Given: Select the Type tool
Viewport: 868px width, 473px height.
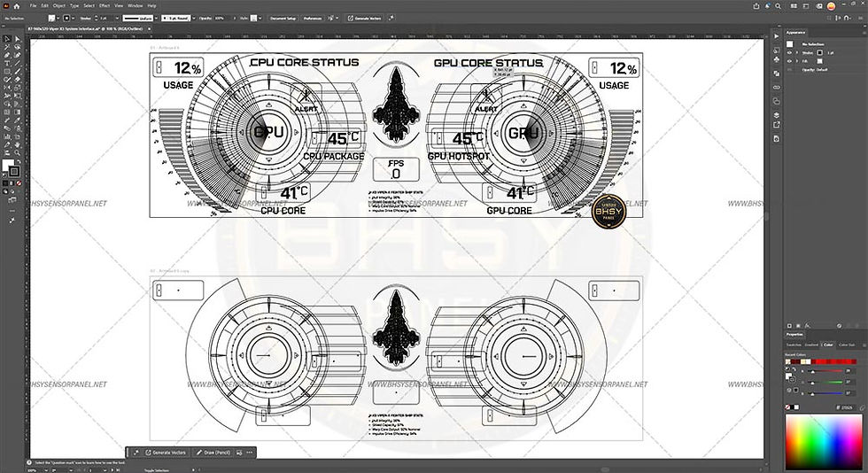Looking at the screenshot, I should pyautogui.click(x=7, y=63).
